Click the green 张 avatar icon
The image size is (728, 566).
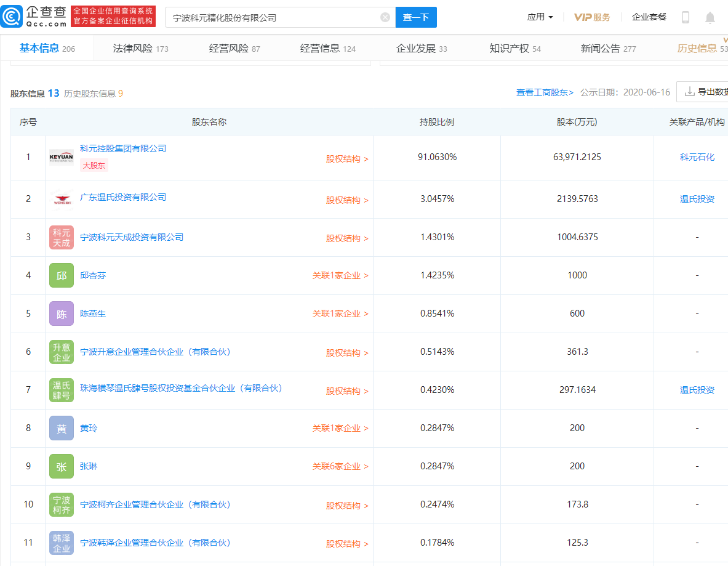pyautogui.click(x=62, y=466)
